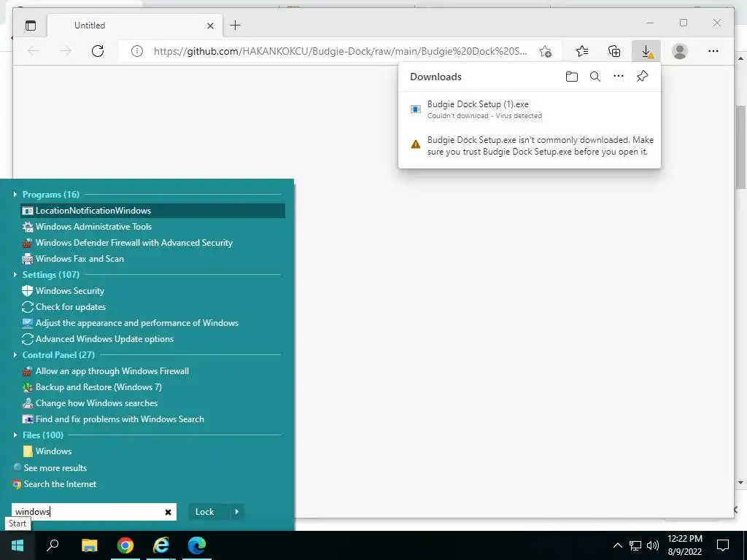Add this page to favorites
This screenshot has height=560, width=747.
coord(546,52)
